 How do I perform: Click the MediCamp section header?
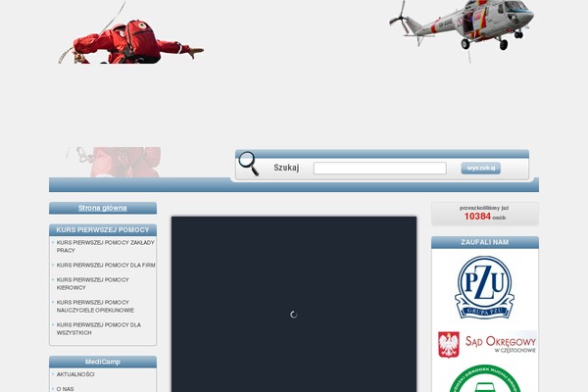click(x=103, y=362)
